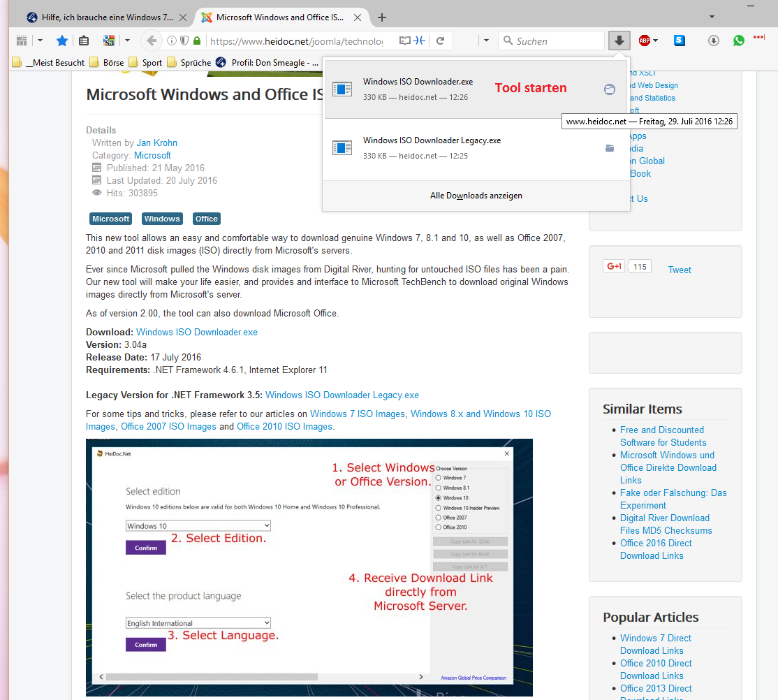Open the Windows ISO Downloader.exe download entry
The width and height of the screenshot is (778, 700).
(x=476, y=89)
